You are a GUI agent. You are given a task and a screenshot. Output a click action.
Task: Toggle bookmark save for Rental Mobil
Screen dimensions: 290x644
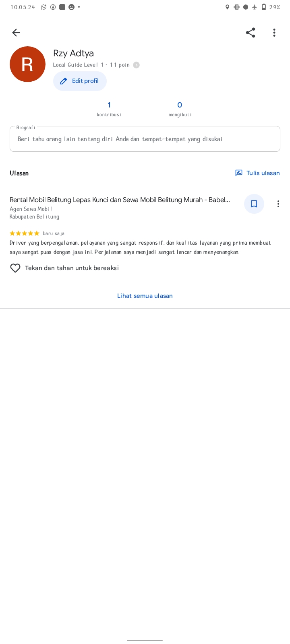tap(254, 204)
